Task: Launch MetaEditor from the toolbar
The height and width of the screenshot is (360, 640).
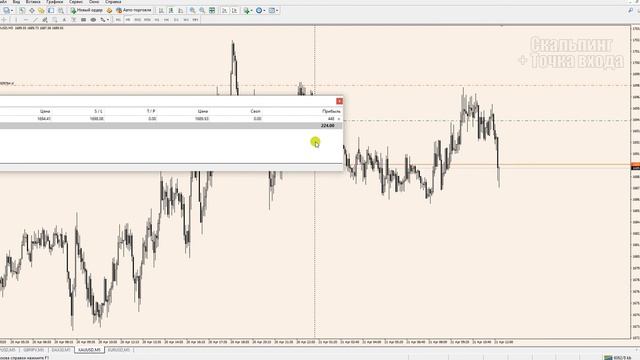Action: point(109,11)
